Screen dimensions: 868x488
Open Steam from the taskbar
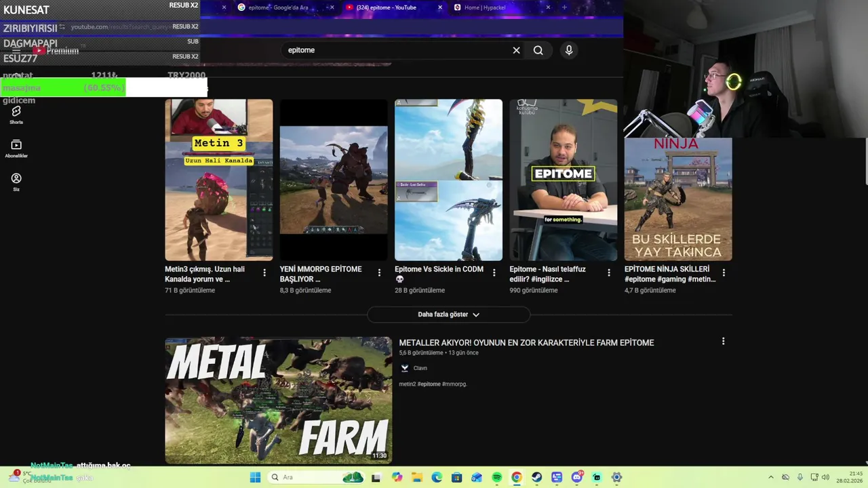point(536,477)
